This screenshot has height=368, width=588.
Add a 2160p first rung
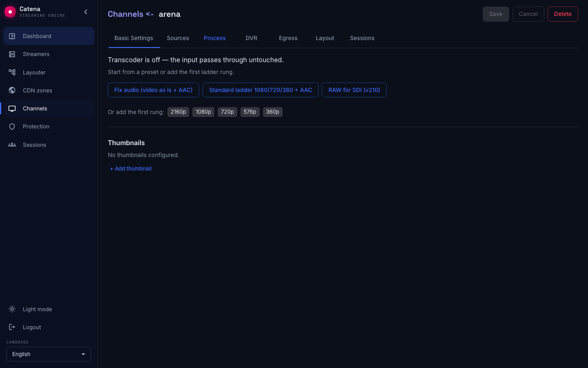coord(178,112)
